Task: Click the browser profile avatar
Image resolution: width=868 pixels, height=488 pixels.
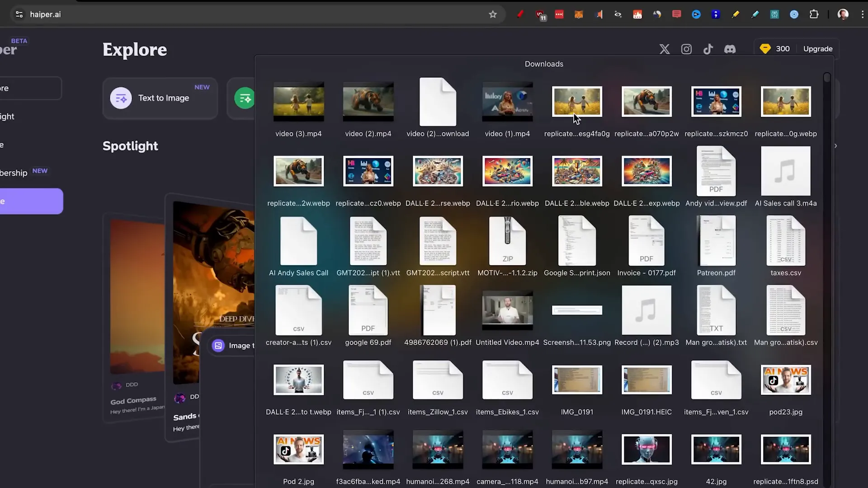Action: pyautogui.click(x=844, y=14)
